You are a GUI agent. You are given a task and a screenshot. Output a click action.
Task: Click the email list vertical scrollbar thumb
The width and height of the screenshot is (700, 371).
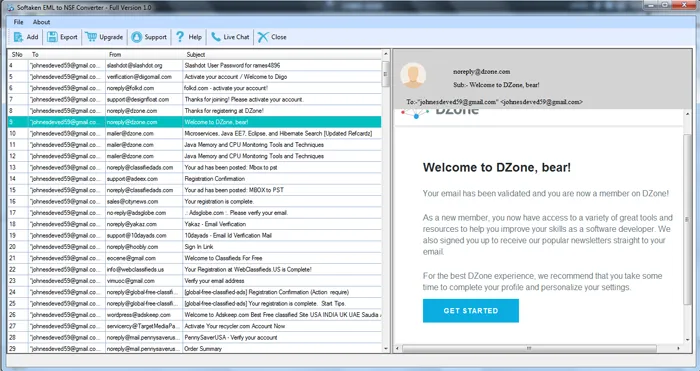point(386,73)
